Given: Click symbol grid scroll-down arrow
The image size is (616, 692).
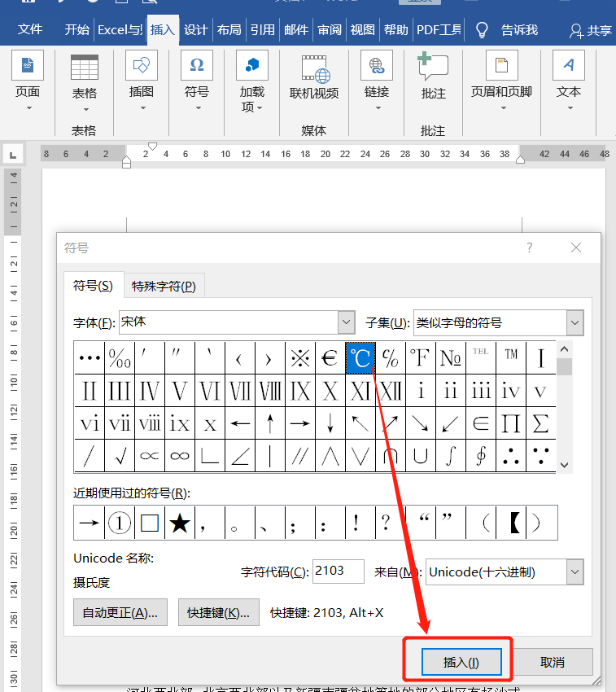Looking at the screenshot, I should point(564,465).
